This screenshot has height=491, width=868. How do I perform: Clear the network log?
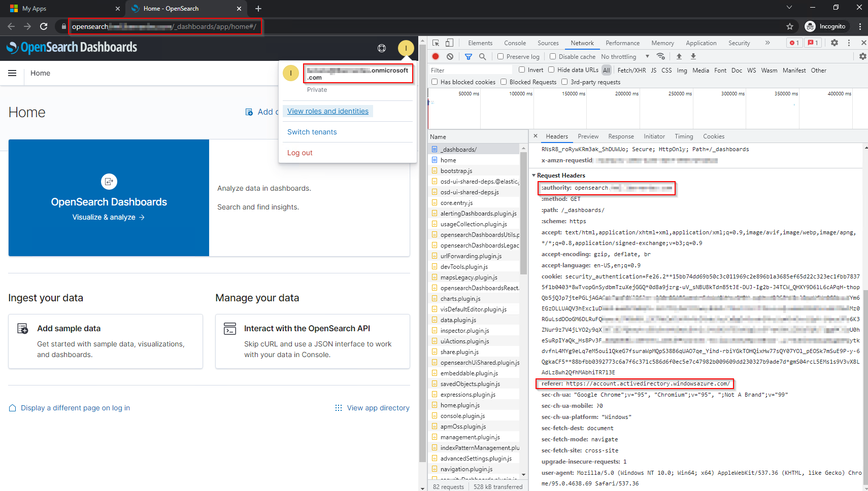click(x=450, y=57)
